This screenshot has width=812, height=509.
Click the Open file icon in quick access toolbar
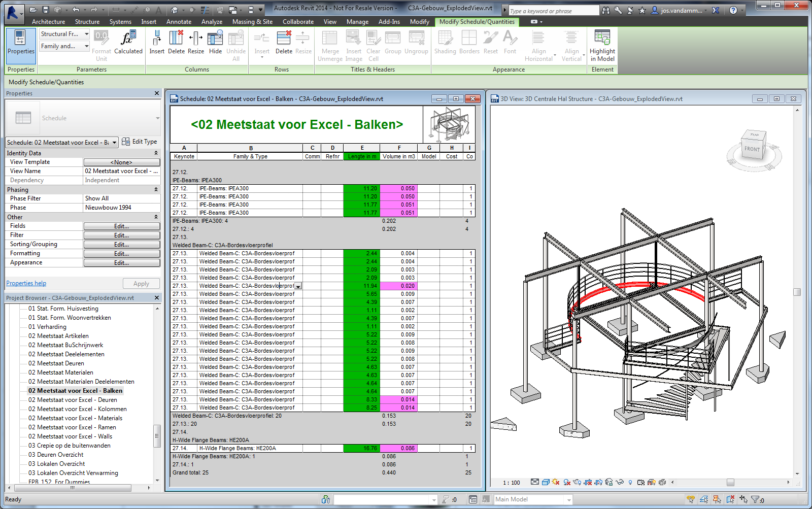click(x=33, y=10)
